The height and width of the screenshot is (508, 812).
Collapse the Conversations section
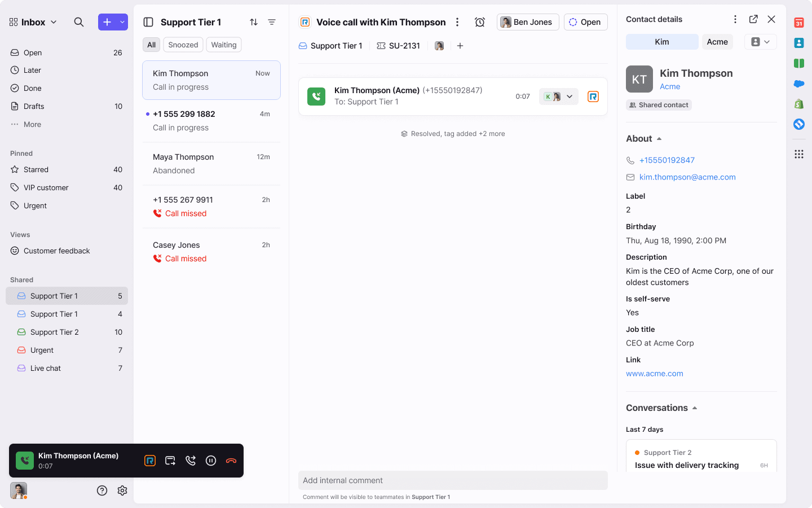click(694, 408)
